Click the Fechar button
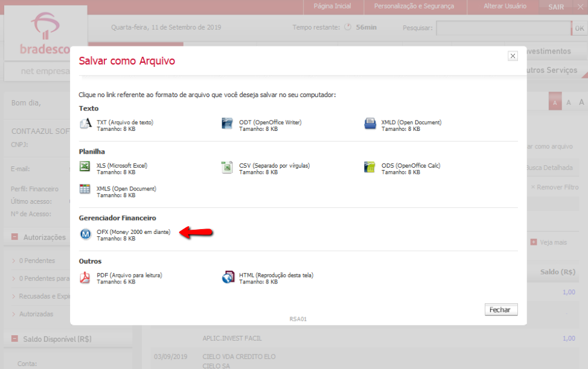Image resolution: width=588 pixels, height=369 pixels. [x=501, y=309]
